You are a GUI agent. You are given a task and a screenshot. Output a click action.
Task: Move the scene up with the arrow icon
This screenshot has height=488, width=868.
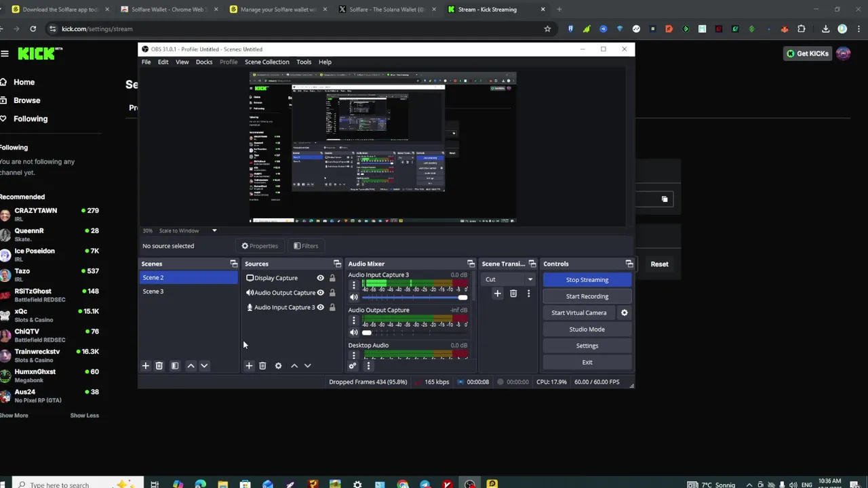tap(191, 366)
